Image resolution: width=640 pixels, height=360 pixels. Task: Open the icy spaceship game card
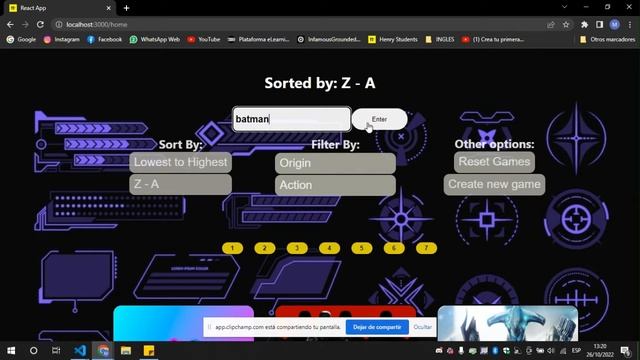coord(508,323)
